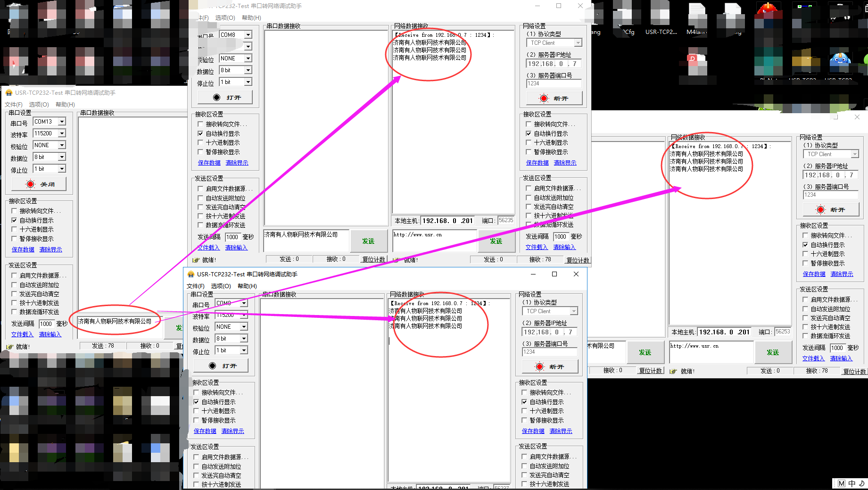Enable 数据流循环发送 in the COM13 window

tap(14, 312)
